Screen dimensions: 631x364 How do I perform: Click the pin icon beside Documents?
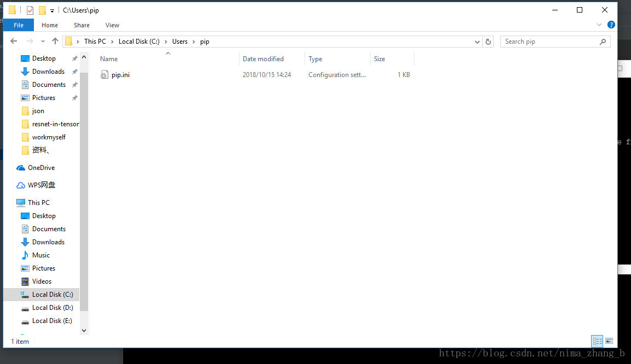coord(74,85)
